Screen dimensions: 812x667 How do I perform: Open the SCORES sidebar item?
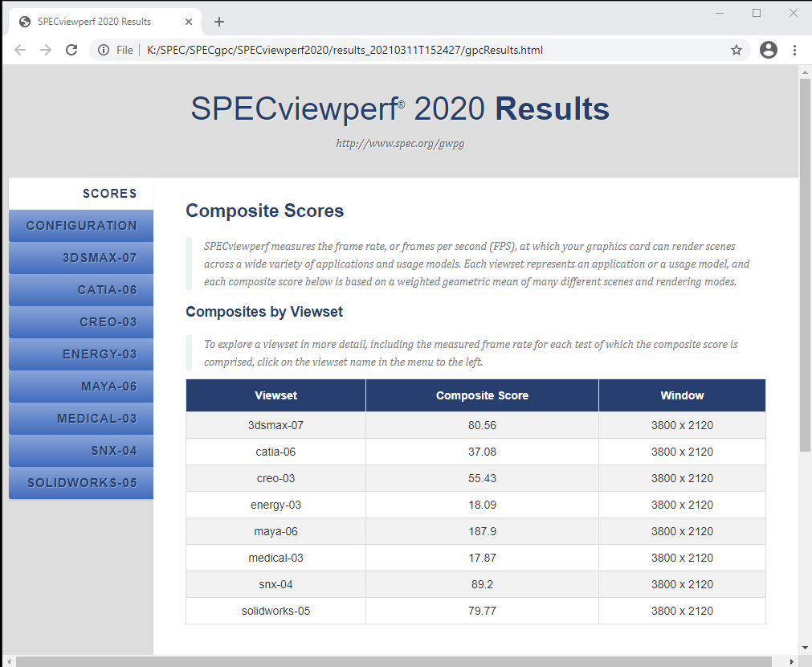[81, 194]
